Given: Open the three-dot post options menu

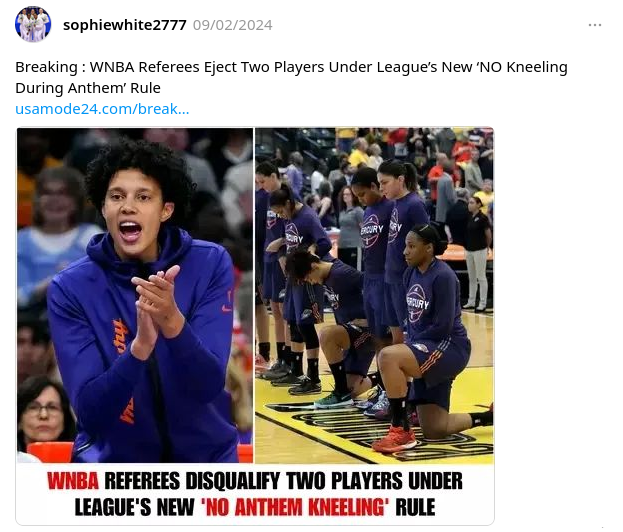Looking at the screenshot, I should 594,25.
